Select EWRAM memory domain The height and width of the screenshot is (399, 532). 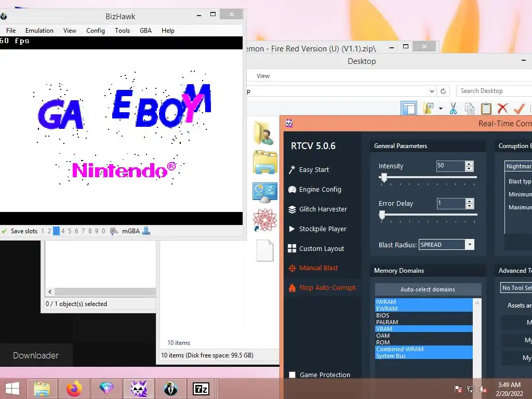click(x=423, y=309)
